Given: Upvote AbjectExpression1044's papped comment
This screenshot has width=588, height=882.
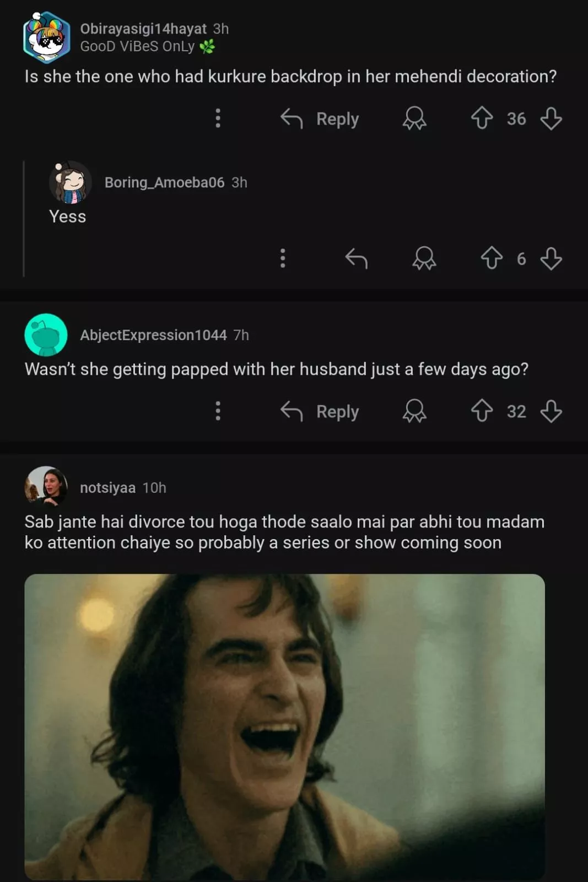Looking at the screenshot, I should coord(482,411).
